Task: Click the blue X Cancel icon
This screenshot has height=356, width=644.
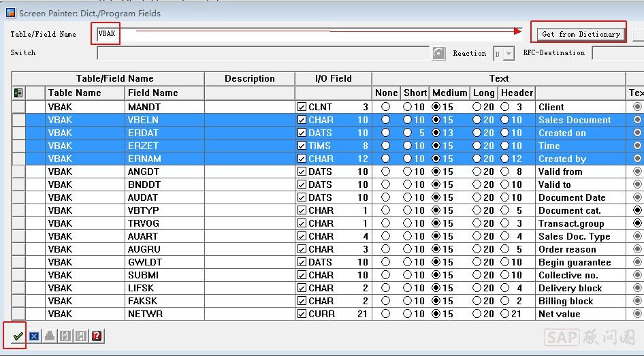Action: point(33,336)
